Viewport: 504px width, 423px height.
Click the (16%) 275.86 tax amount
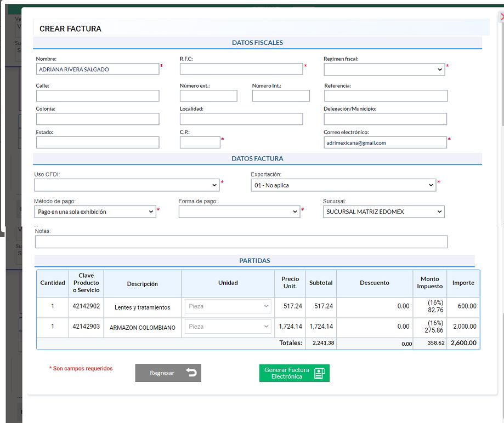(434, 327)
